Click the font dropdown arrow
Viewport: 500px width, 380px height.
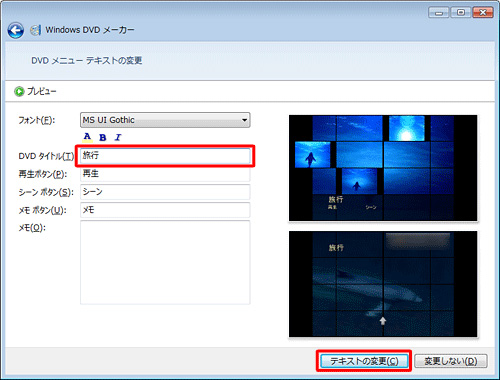point(245,120)
